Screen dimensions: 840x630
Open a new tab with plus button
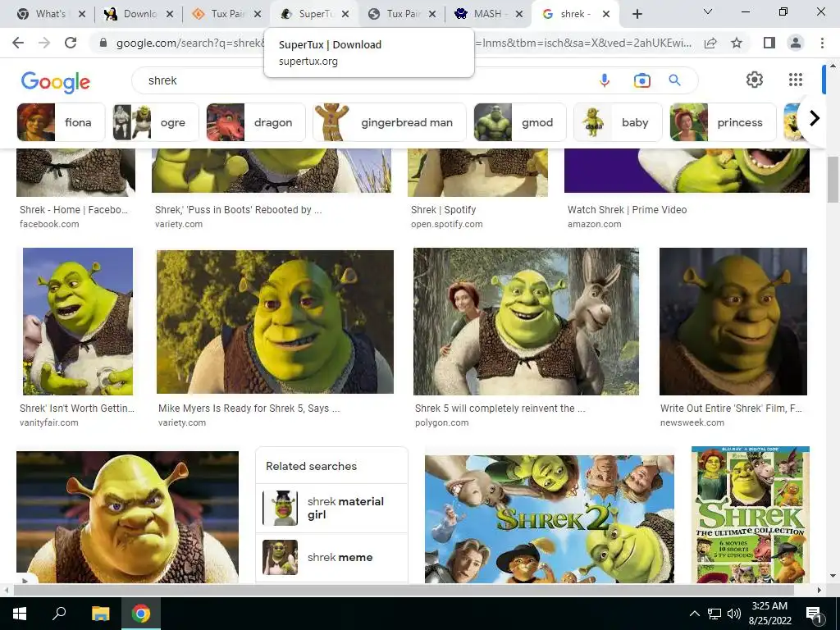point(637,14)
